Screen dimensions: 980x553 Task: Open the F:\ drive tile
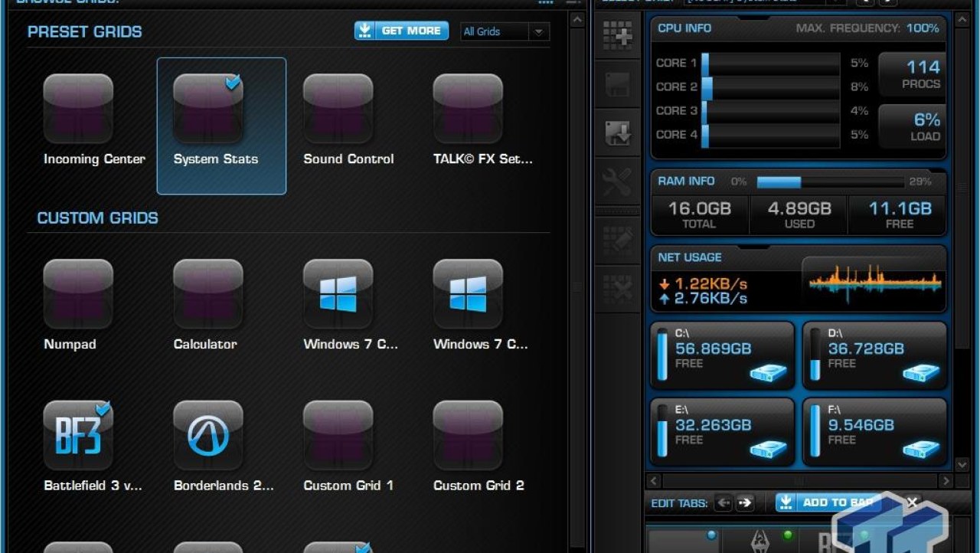(x=874, y=432)
